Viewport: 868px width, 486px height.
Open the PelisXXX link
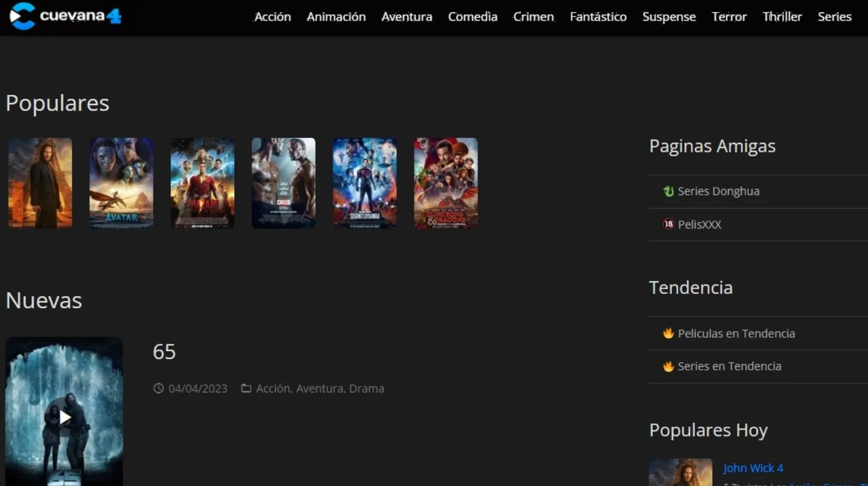tap(699, 225)
